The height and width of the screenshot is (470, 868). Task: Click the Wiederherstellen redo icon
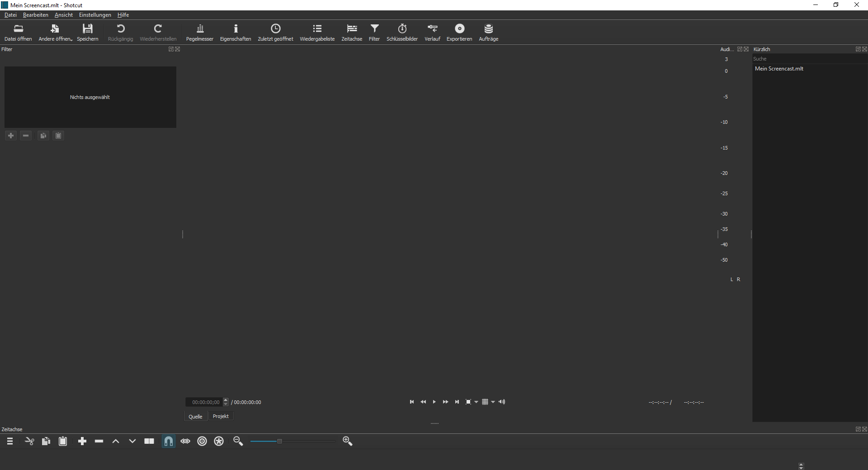coord(158,33)
